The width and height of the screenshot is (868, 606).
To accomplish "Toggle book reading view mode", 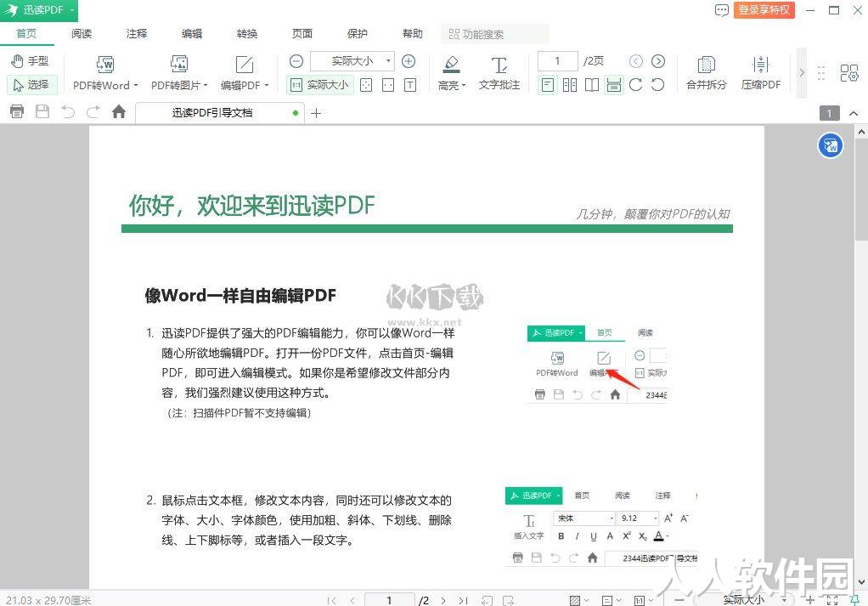I will (x=592, y=85).
